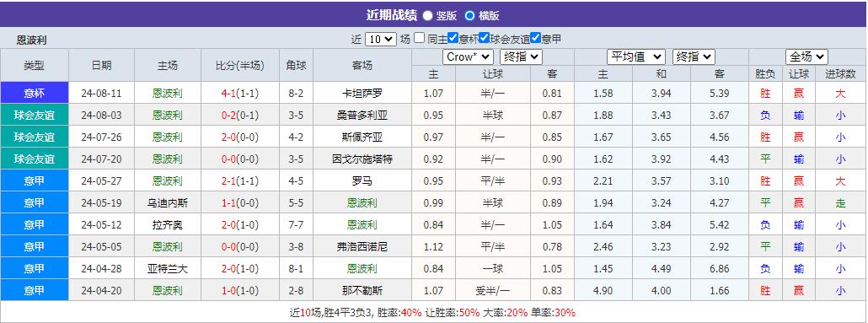Click the 7-7 corner count cell
Viewport: 868px width, 323px height.
296,225
